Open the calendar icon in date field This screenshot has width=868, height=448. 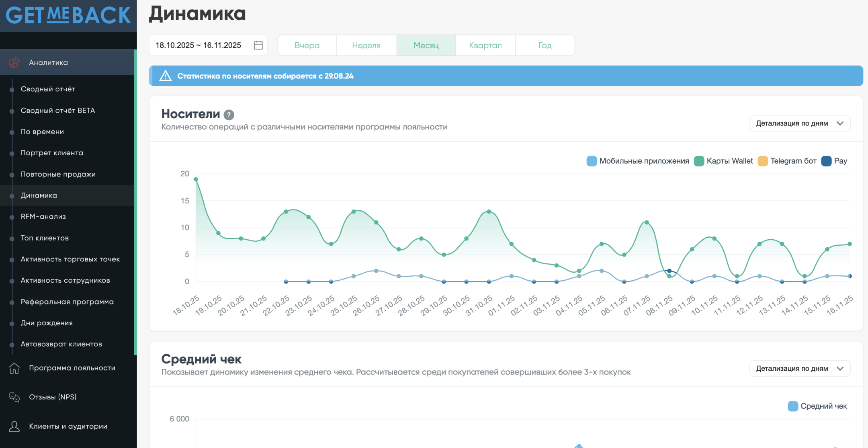click(258, 45)
